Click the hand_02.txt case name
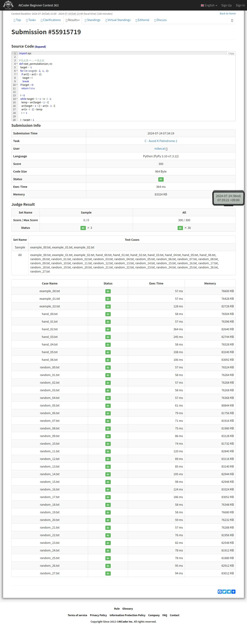The image size is (247, 644). click(x=50, y=329)
